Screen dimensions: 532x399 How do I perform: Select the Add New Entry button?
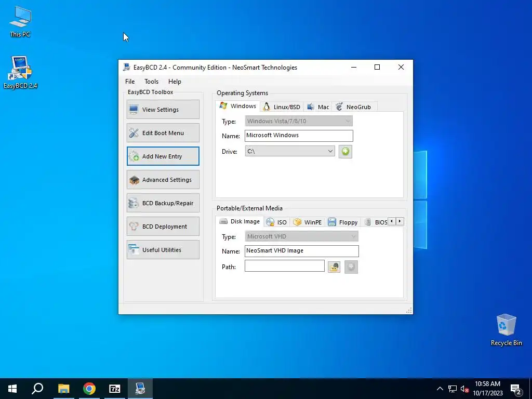point(163,156)
